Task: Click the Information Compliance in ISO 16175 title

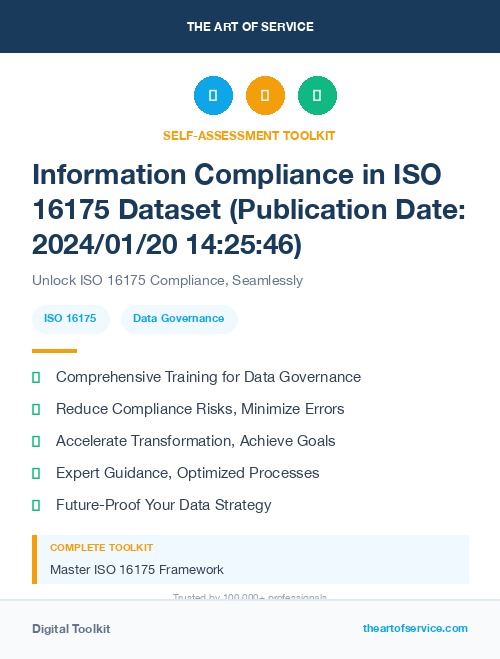Action: coord(249,209)
